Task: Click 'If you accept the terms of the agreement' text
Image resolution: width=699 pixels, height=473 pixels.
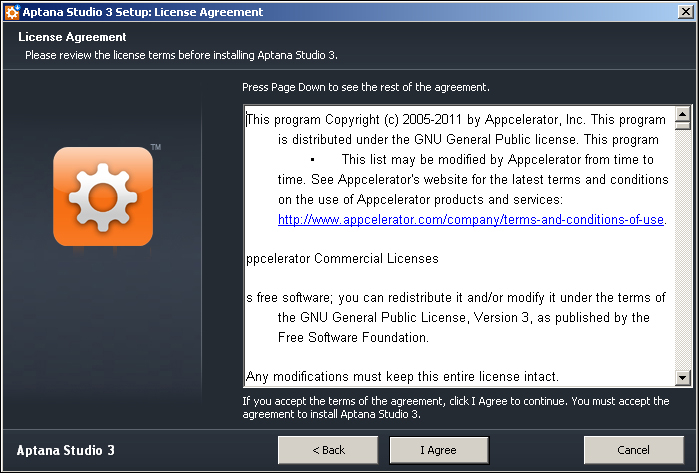Action: point(456,407)
